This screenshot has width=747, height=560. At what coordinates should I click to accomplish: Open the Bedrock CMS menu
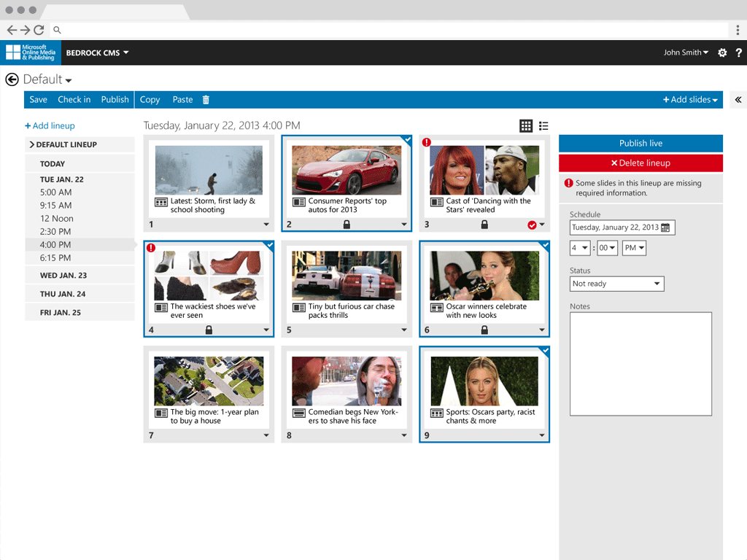coord(97,52)
